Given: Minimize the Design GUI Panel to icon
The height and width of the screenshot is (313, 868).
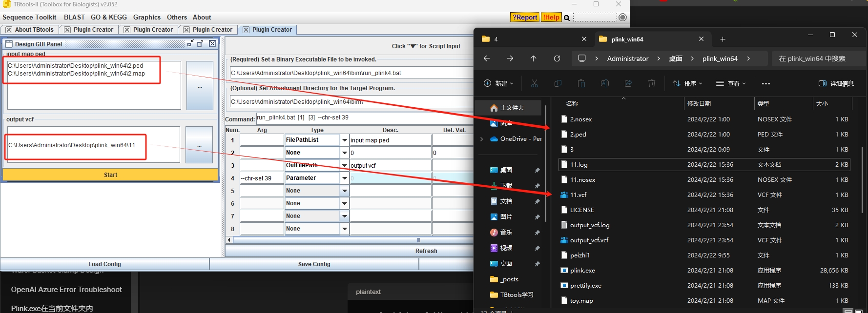Looking at the screenshot, I should (190, 44).
